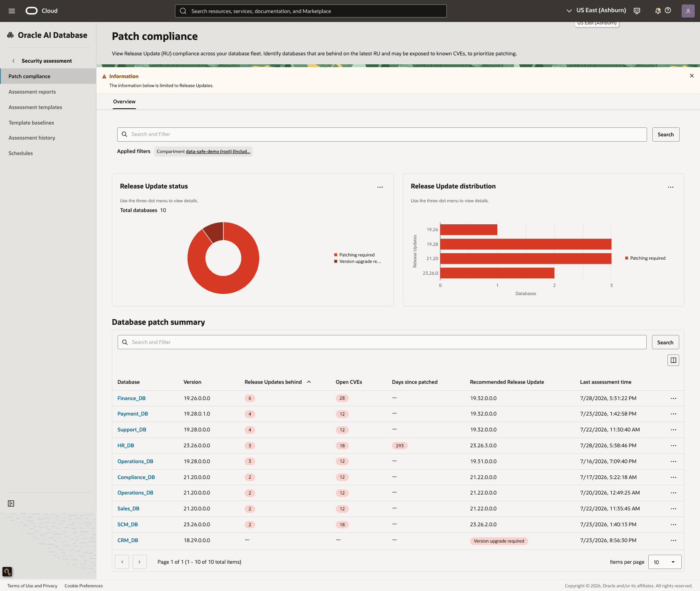The width and height of the screenshot is (700, 591).
Task: Open CRM_DB database link
Action: pyautogui.click(x=128, y=541)
